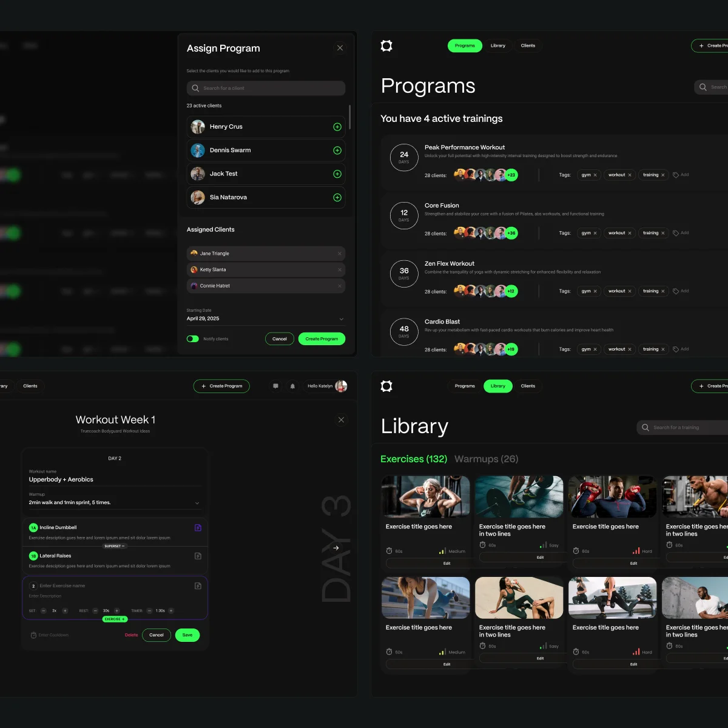Click the SUPERSET minus chip
728x728 pixels.
tap(115, 546)
